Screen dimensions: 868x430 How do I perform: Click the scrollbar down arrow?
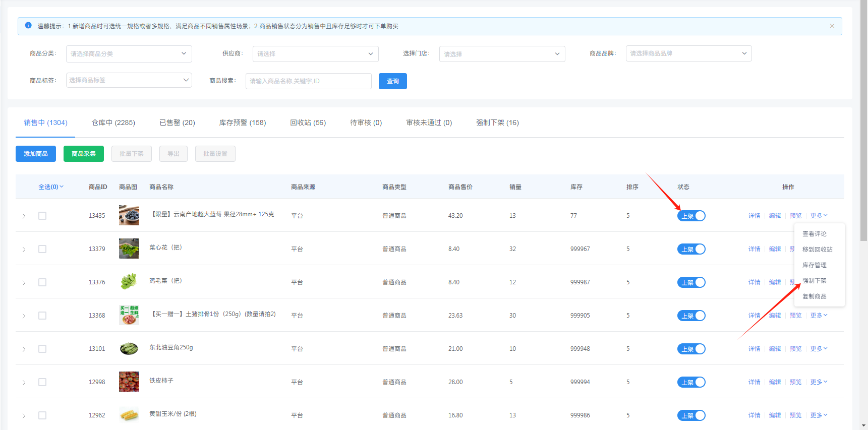pos(864,426)
